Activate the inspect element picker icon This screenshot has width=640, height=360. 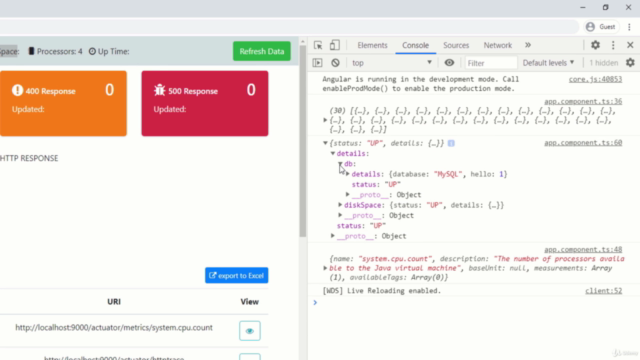[x=318, y=45]
